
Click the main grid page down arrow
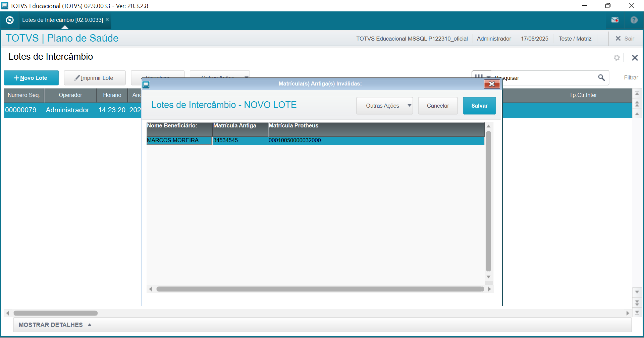(637, 303)
